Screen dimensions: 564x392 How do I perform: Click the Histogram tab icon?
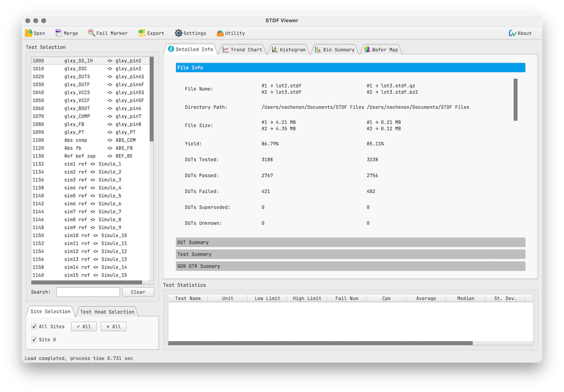pos(275,50)
